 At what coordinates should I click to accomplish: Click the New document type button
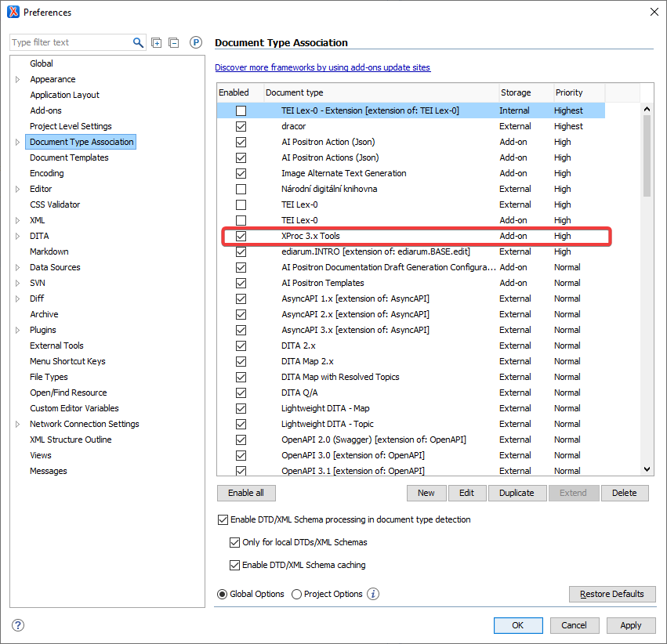(x=426, y=493)
